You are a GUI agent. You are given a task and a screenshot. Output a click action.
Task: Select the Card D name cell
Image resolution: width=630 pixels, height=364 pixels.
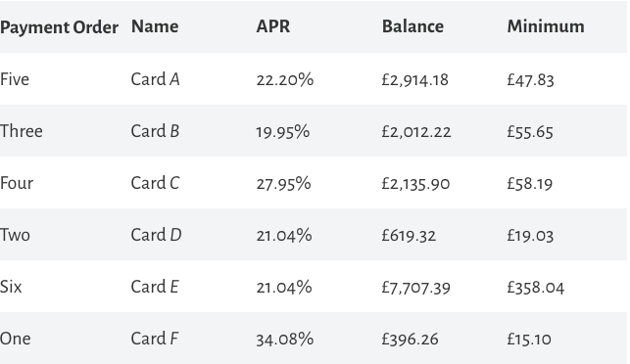pyautogui.click(x=157, y=235)
